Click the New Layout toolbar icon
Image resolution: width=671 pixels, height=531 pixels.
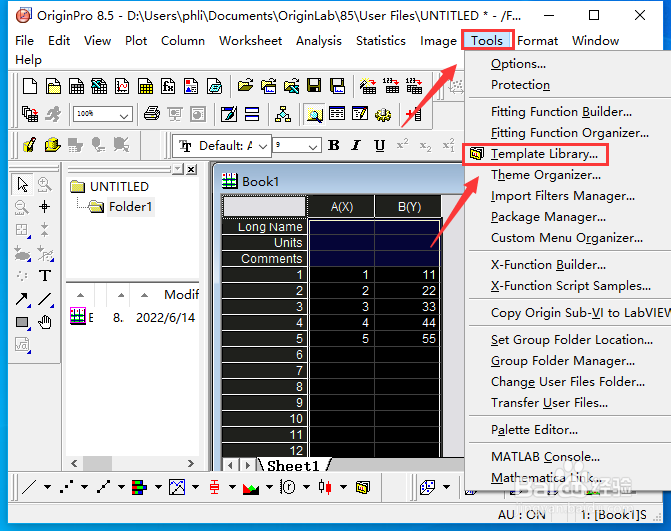(191, 86)
